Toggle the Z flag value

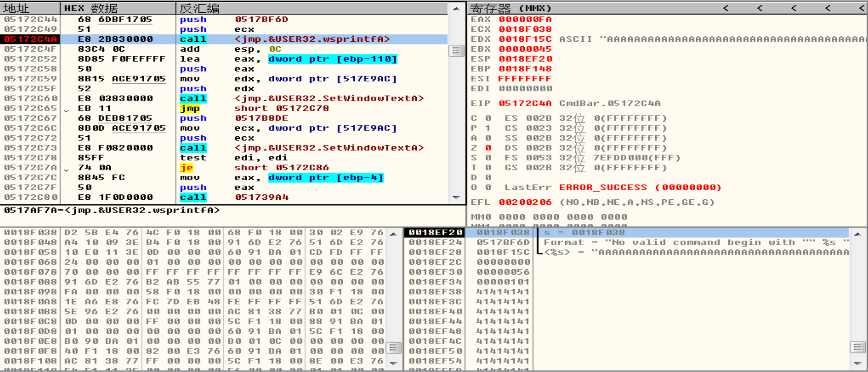coord(488,148)
